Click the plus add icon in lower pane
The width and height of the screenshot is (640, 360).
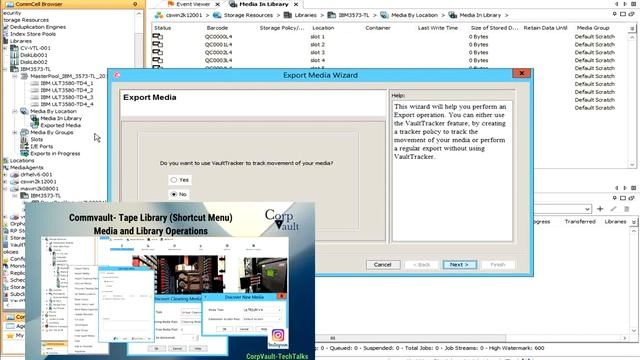pyautogui.click(x=600, y=209)
